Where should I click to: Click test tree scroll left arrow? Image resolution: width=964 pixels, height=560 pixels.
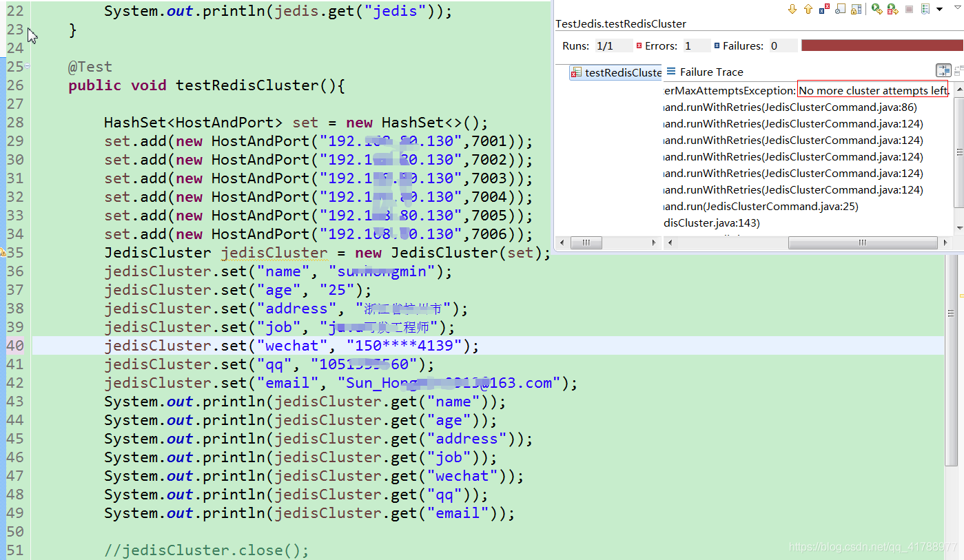[x=562, y=242]
